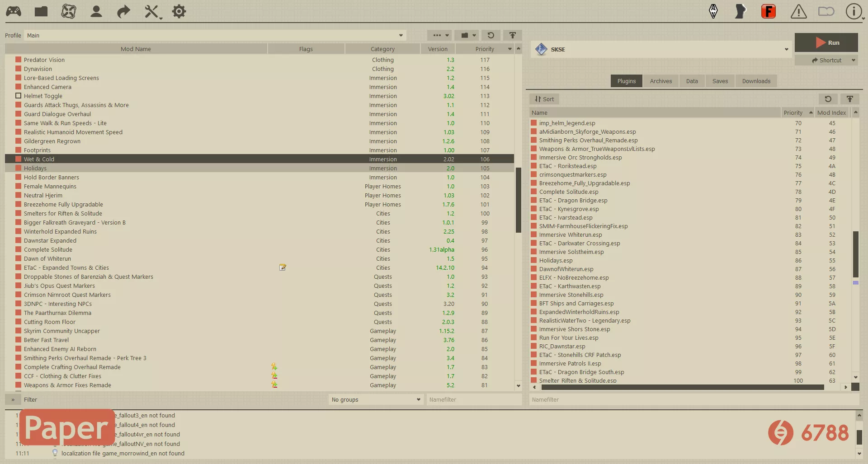Switch to the Plugins tab
This screenshot has height=464, width=868.
click(x=626, y=81)
